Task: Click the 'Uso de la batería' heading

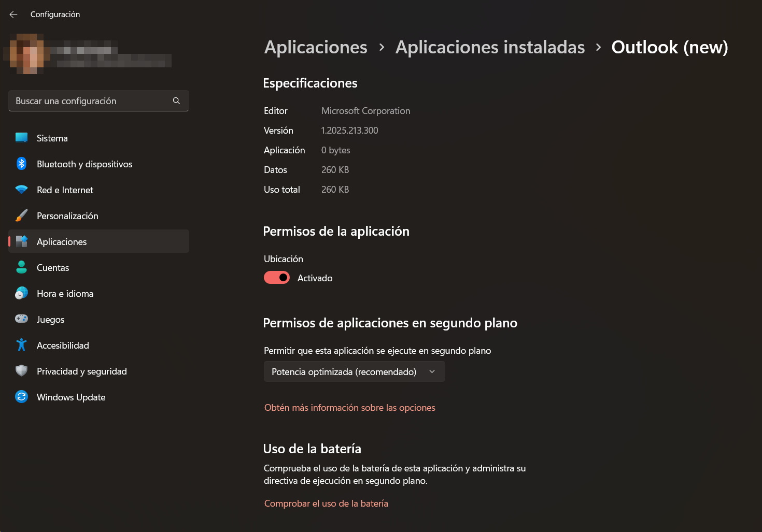Action: click(x=312, y=449)
